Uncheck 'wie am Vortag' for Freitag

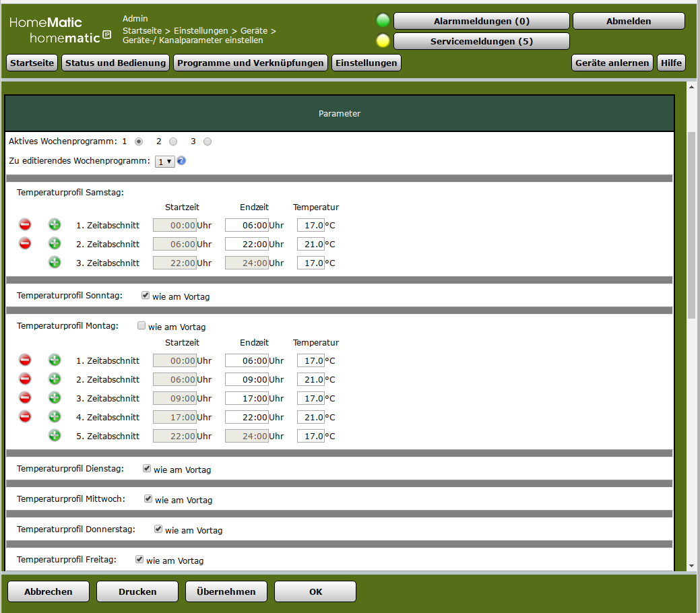click(x=139, y=559)
